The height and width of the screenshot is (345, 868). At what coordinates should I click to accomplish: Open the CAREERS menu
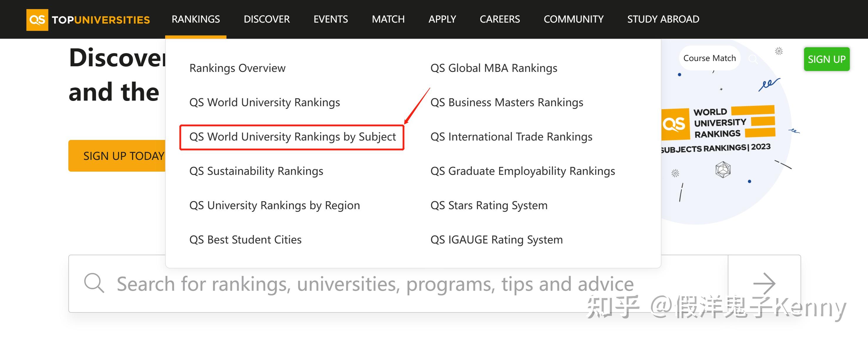coord(500,19)
